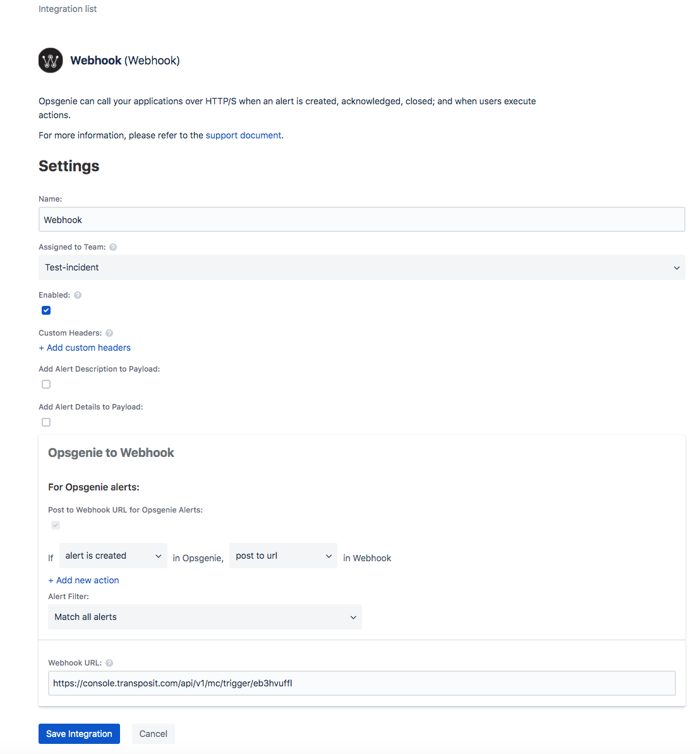Image resolution: width=700 pixels, height=754 pixels.
Task: Click into the Webhook URL field
Action: pyautogui.click(x=361, y=683)
